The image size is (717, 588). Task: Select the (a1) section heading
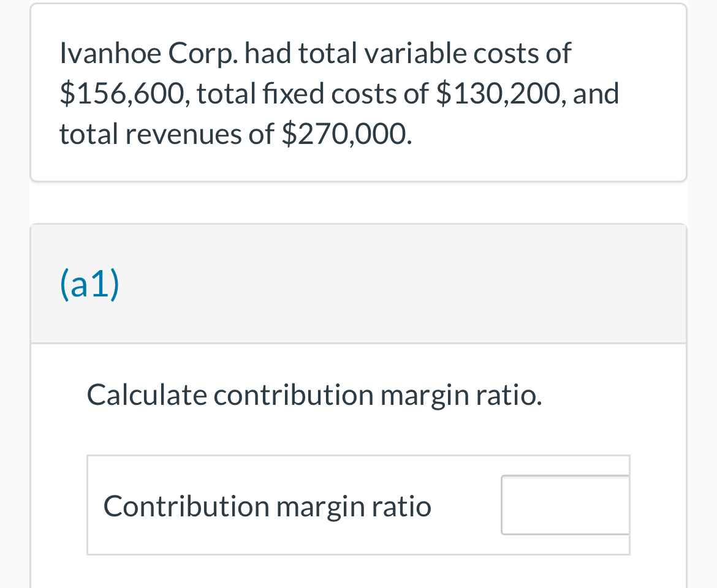89,284
